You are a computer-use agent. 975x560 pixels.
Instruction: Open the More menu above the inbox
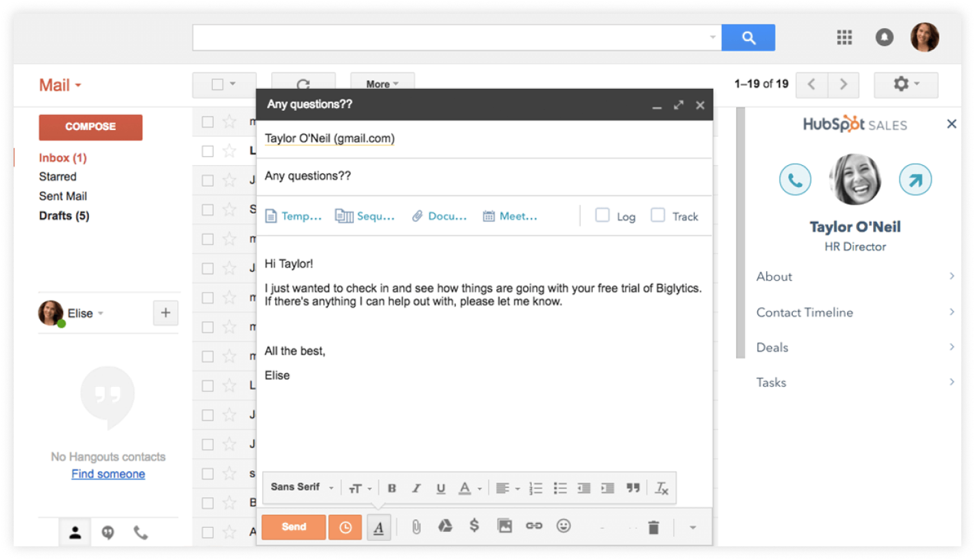(x=381, y=84)
